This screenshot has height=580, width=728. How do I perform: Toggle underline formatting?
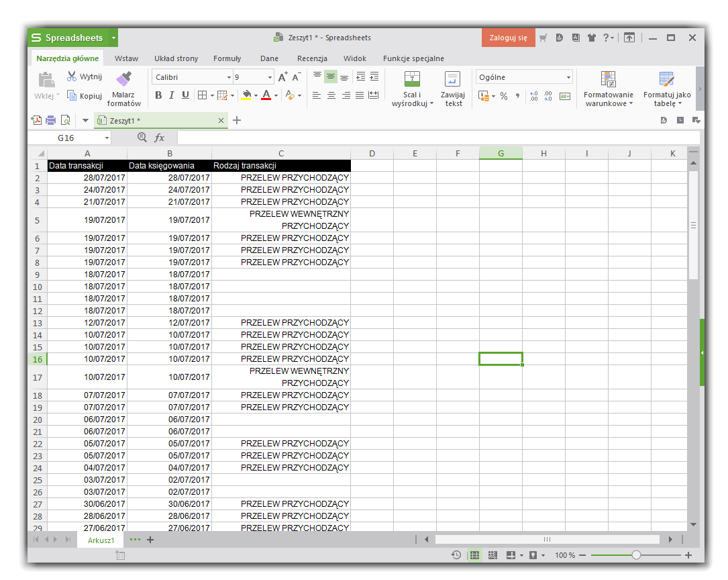tap(185, 95)
